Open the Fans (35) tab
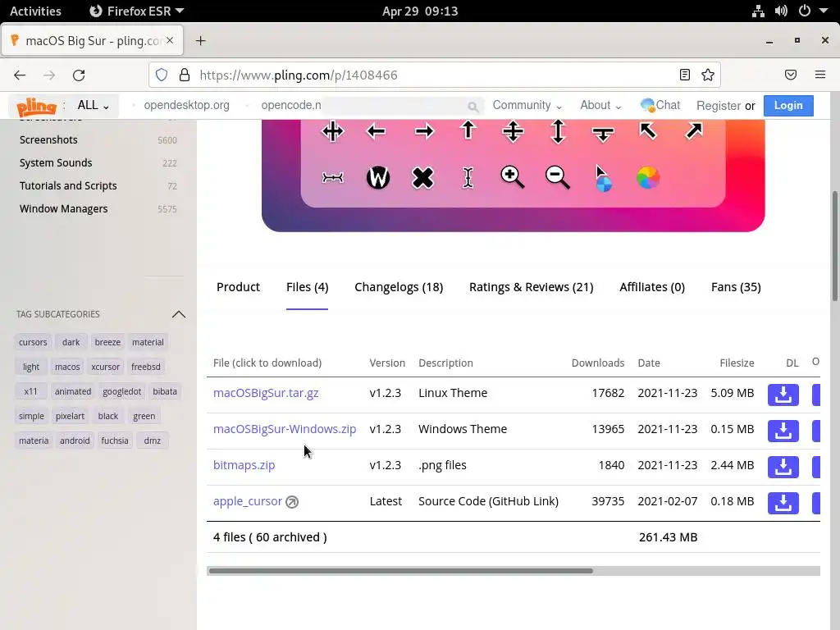 click(x=736, y=287)
